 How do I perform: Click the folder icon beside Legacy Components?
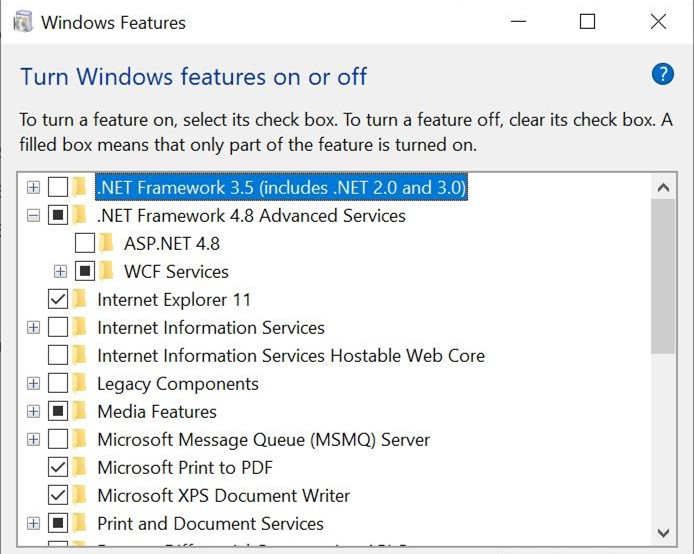(x=80, y=383)
